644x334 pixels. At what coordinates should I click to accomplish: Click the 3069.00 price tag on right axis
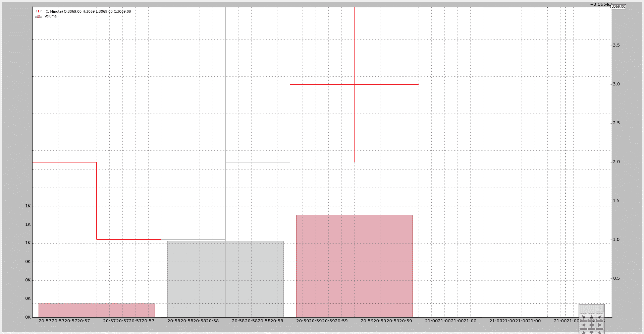[618, 7]
